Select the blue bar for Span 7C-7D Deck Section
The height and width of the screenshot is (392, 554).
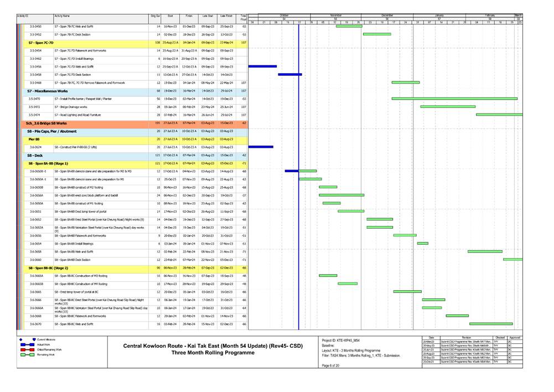click(289, 74)
